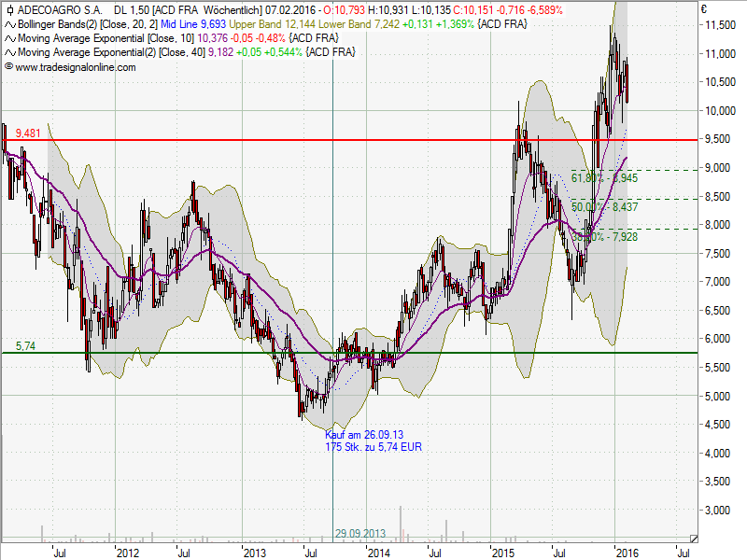Click the 61,80% - 8,945 Fibonacci label
Screen dimensions: 747x560
604,178
